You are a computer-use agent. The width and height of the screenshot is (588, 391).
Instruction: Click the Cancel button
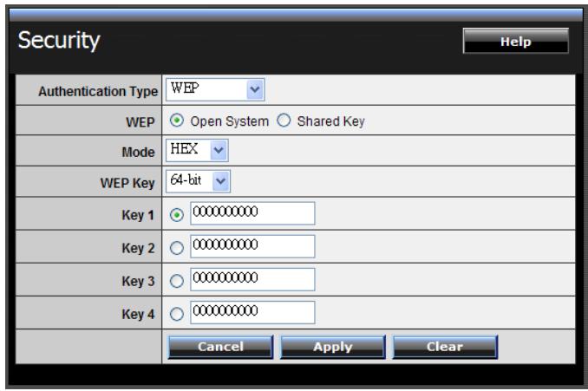(x=220, y=347)
